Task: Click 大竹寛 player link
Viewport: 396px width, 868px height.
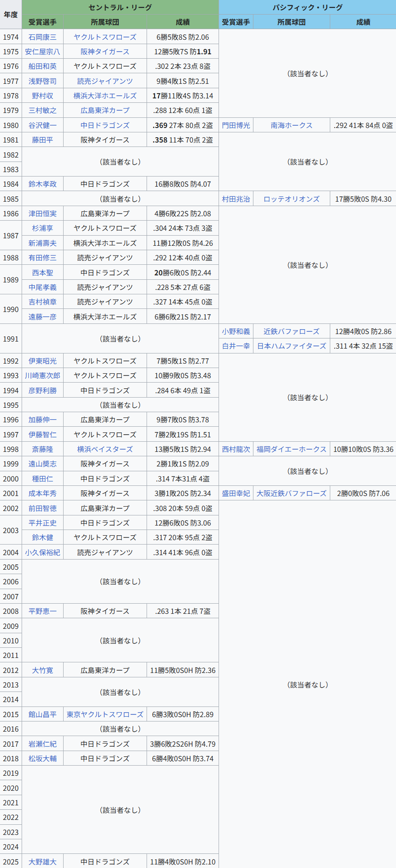Action: pyautogui.click(x=42, y=670)
